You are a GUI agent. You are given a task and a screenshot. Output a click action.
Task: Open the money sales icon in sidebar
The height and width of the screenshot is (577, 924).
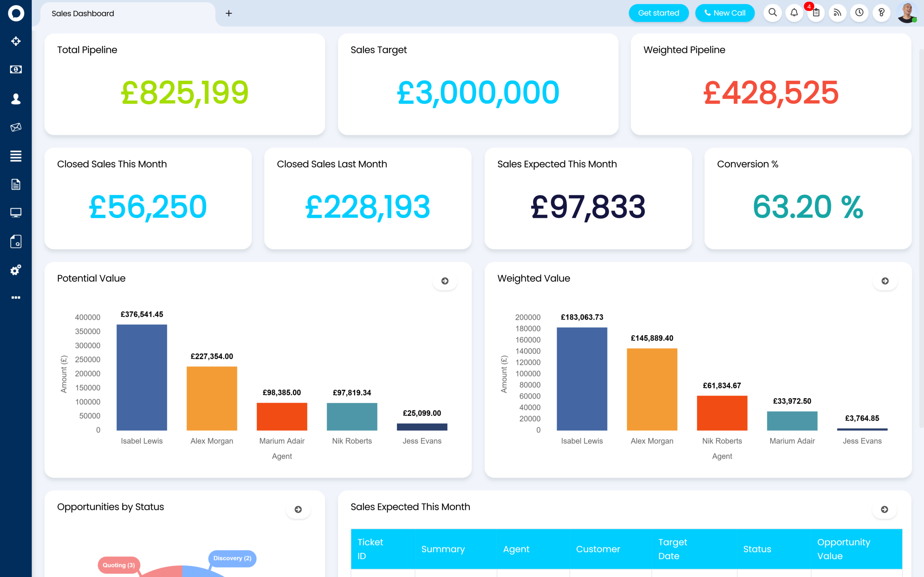16,70
